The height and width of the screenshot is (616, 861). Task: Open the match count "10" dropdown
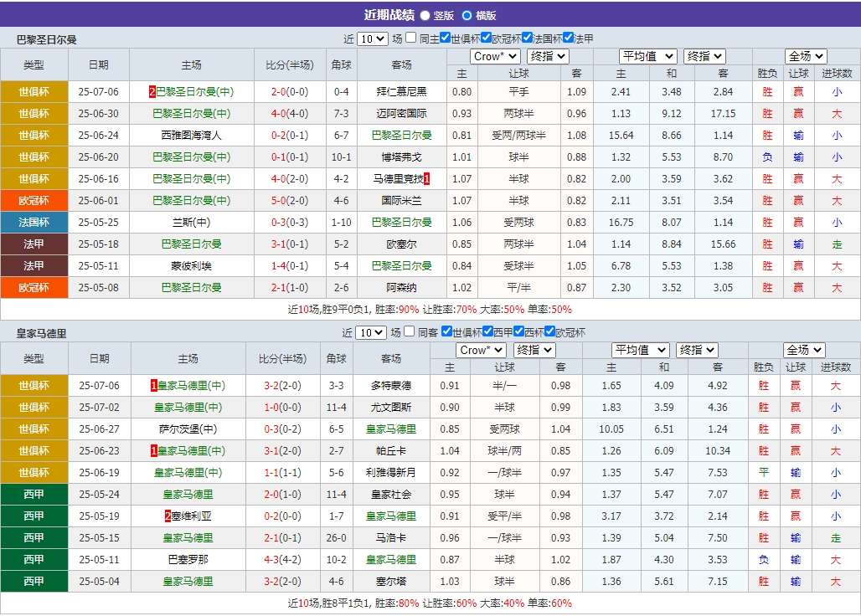tap(372, 38)
